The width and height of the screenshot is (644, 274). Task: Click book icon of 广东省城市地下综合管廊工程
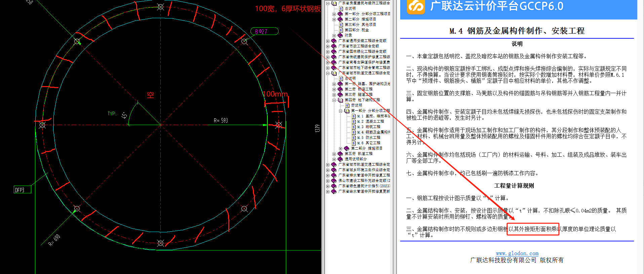[334, 68]
